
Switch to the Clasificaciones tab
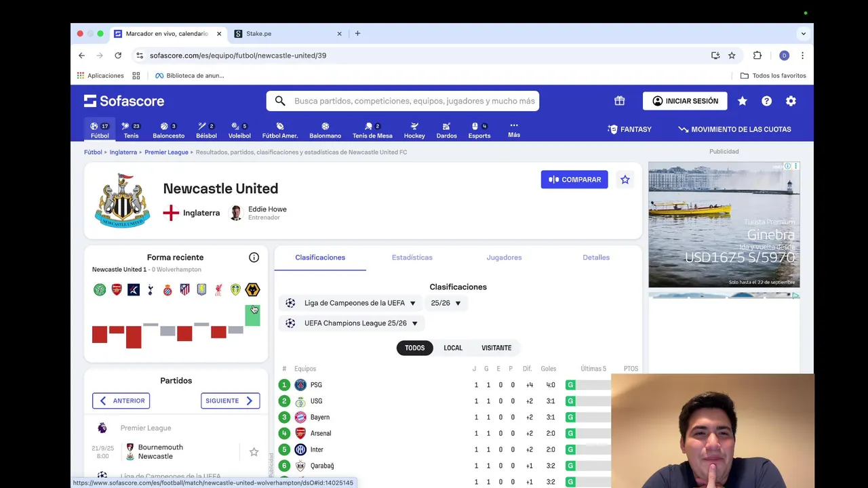point(320,258)
